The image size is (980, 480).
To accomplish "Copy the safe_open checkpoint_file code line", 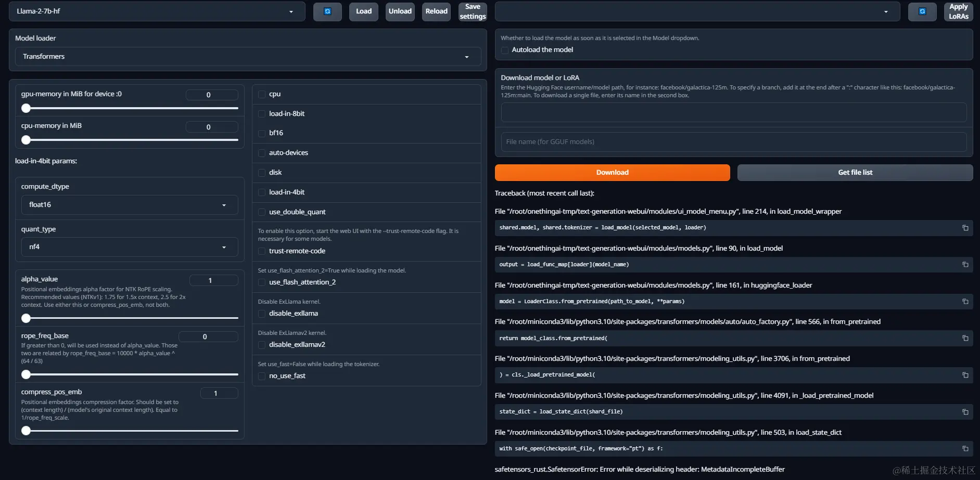I will (965, 448).
